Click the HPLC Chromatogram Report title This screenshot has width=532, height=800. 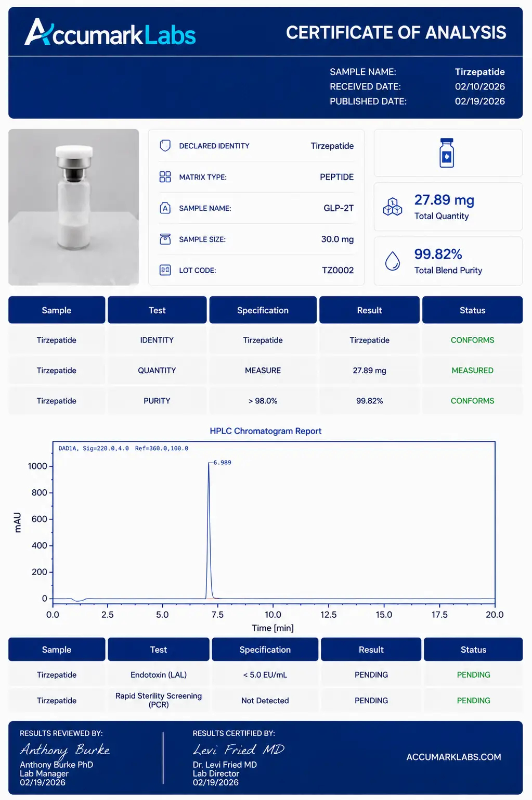(x=265, y=431)
